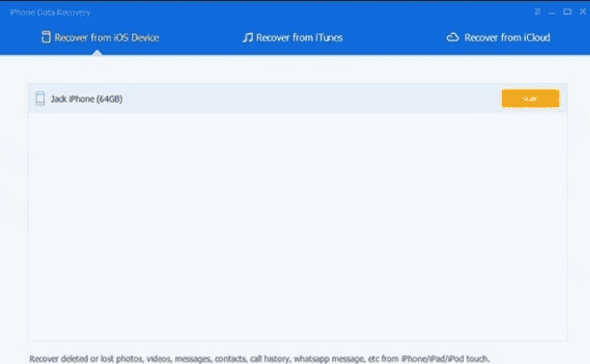Click the cloud icon for iCloud recovery

[x=452, y=37]
